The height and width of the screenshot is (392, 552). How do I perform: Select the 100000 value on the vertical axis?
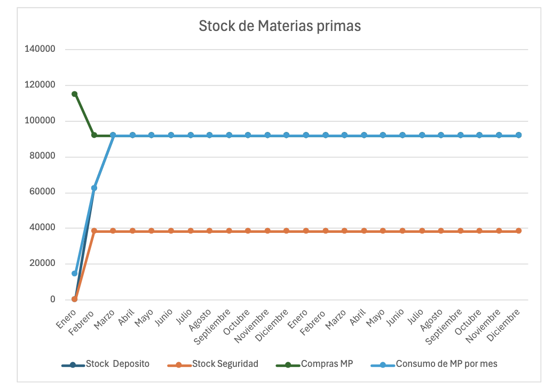(x=40, y=121)
